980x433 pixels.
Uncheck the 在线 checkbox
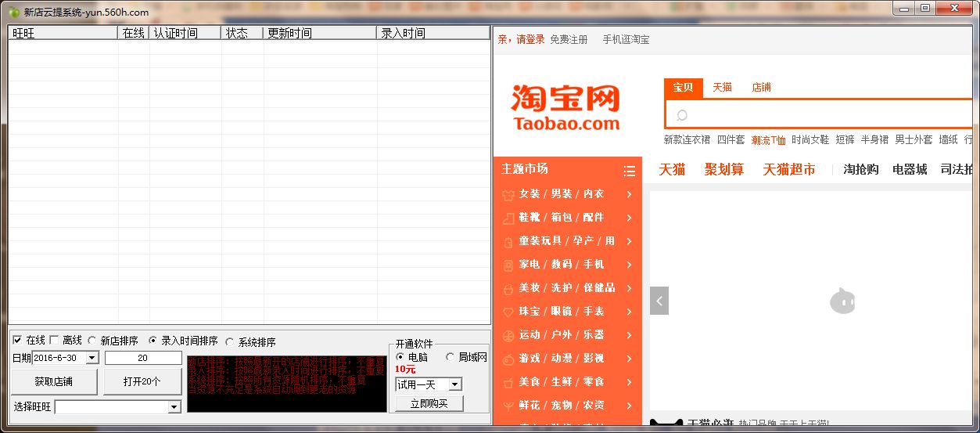pyautogui.click(x=17, y=341)
